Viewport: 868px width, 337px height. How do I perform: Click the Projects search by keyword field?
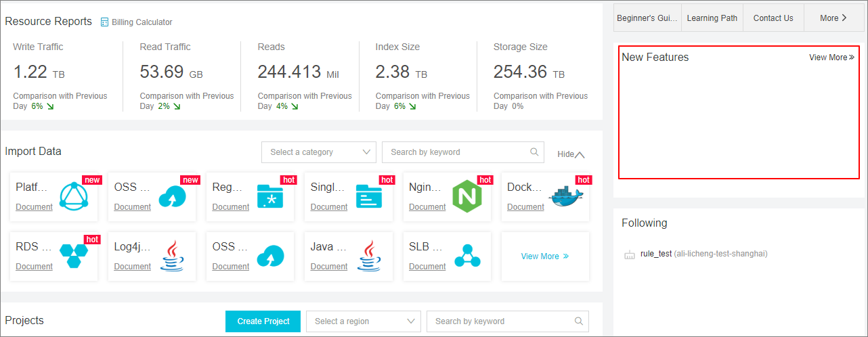click(x=501, y=321)
